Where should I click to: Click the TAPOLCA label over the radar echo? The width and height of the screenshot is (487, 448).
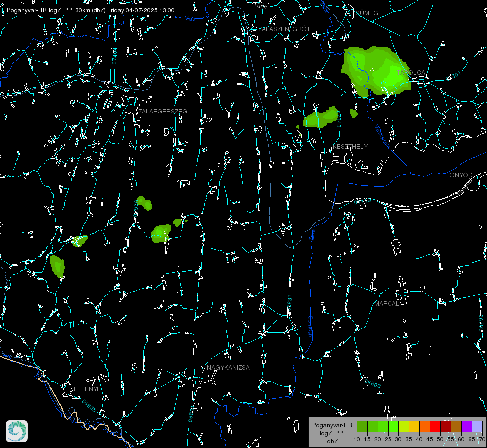411,73
